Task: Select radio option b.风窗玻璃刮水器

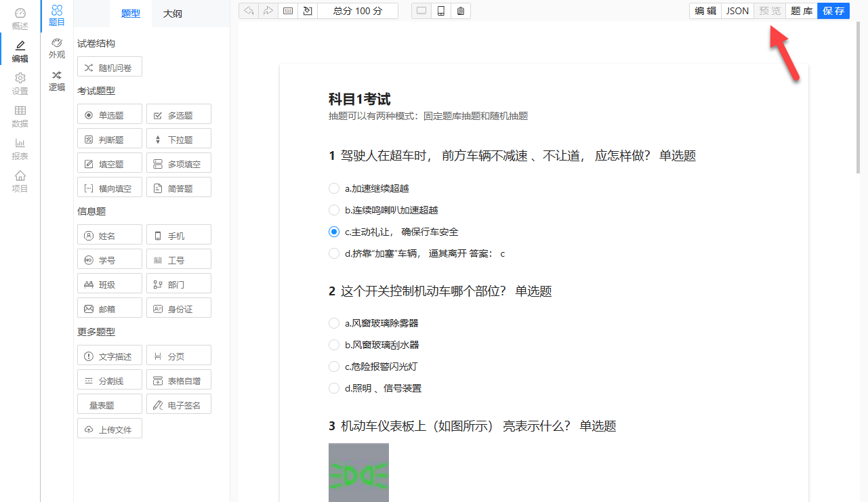Action: point(334,345)
